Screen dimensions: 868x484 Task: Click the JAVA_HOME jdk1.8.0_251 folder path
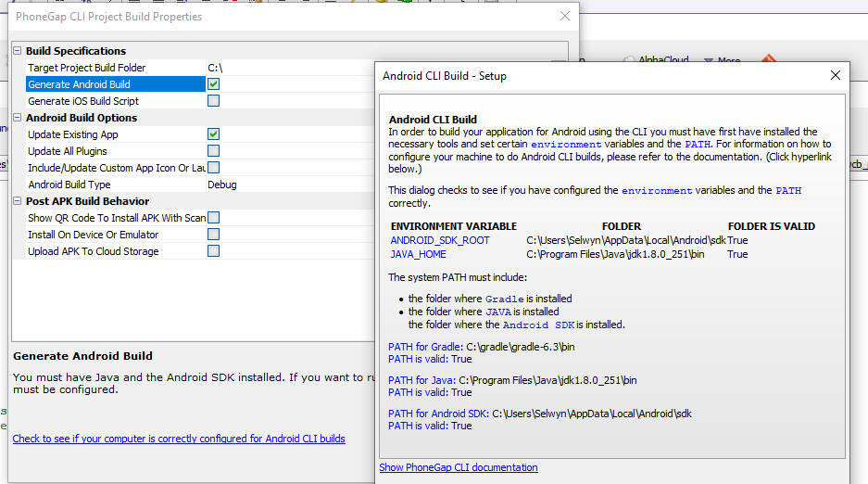tap(616, 254)
